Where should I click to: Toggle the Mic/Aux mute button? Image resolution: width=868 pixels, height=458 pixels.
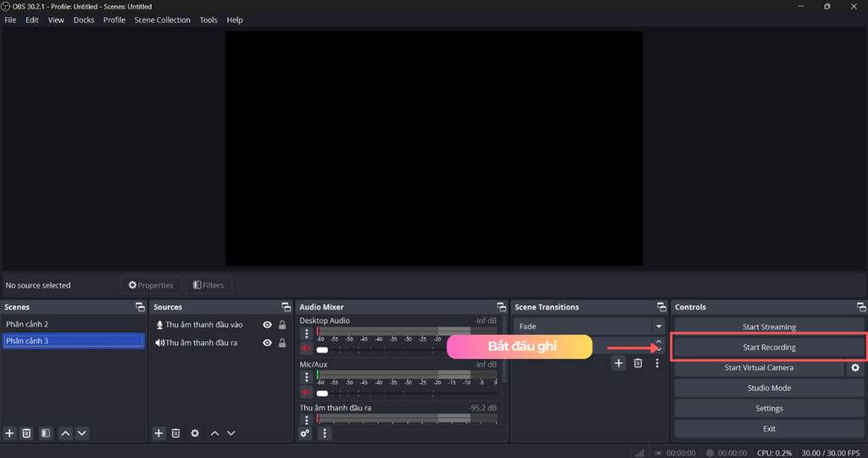click(x=307, y=392)
